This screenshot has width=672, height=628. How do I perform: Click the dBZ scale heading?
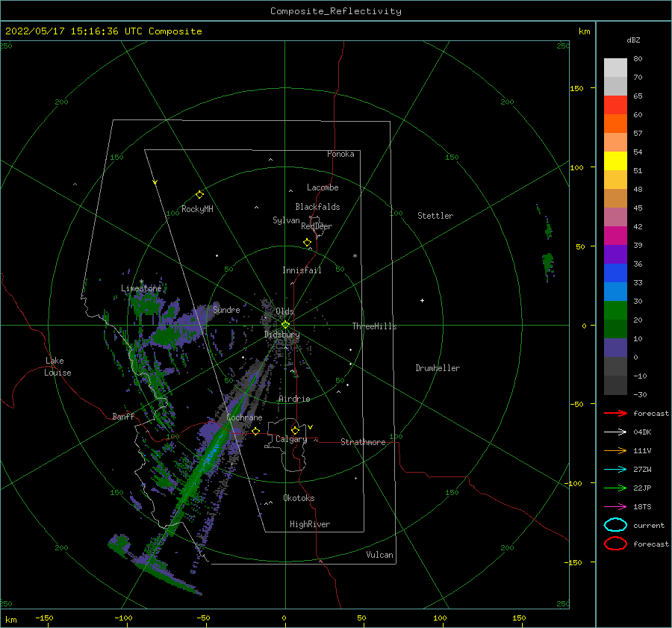[633, 40]
